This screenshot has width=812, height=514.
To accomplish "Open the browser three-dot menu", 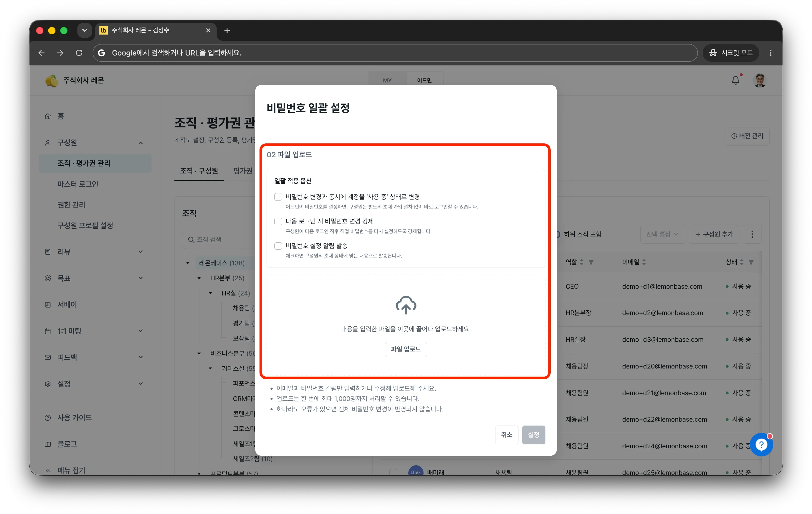I will [x=770, y=53].
